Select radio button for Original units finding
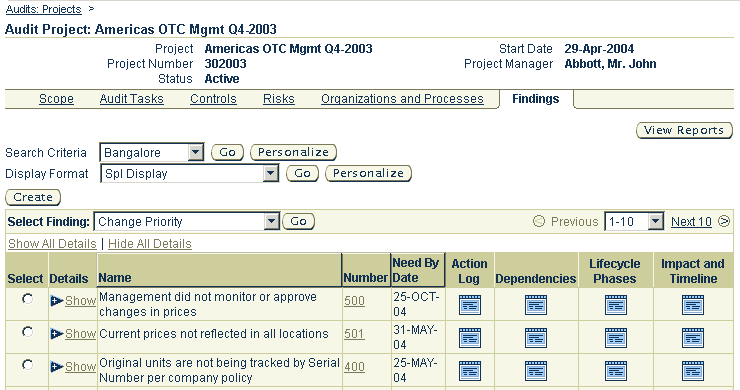Screen dimensions: 740x390 pyautogui.click(x=27, y=365)
